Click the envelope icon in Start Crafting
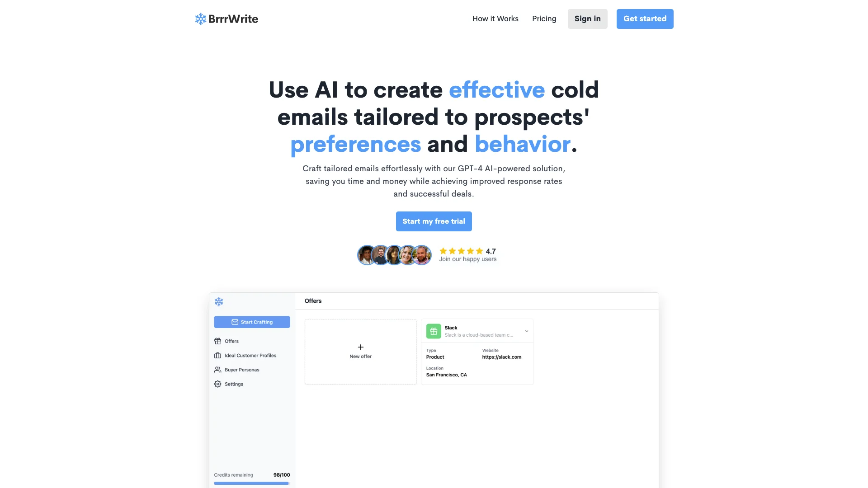Screen dimensions: 868x488 click(x=234, y=322)
